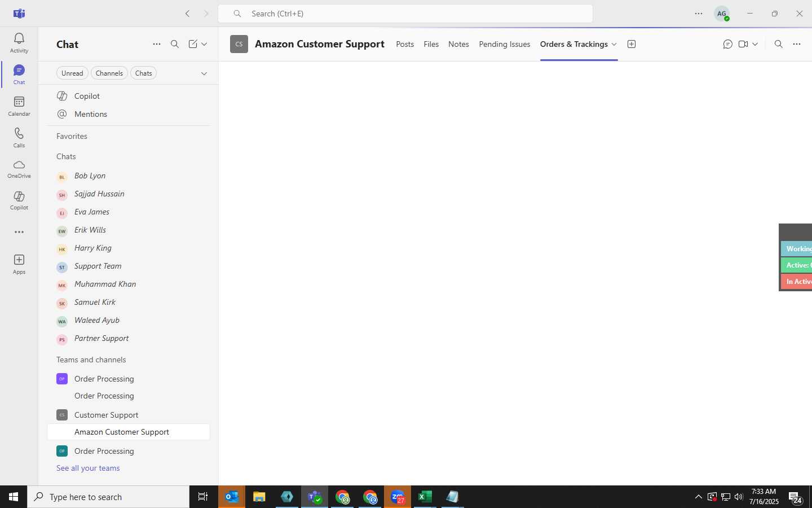The height and width of the screenshot is (508, 812).
Task: Open Outlook from the taskbar
Action: click(232, 497)
